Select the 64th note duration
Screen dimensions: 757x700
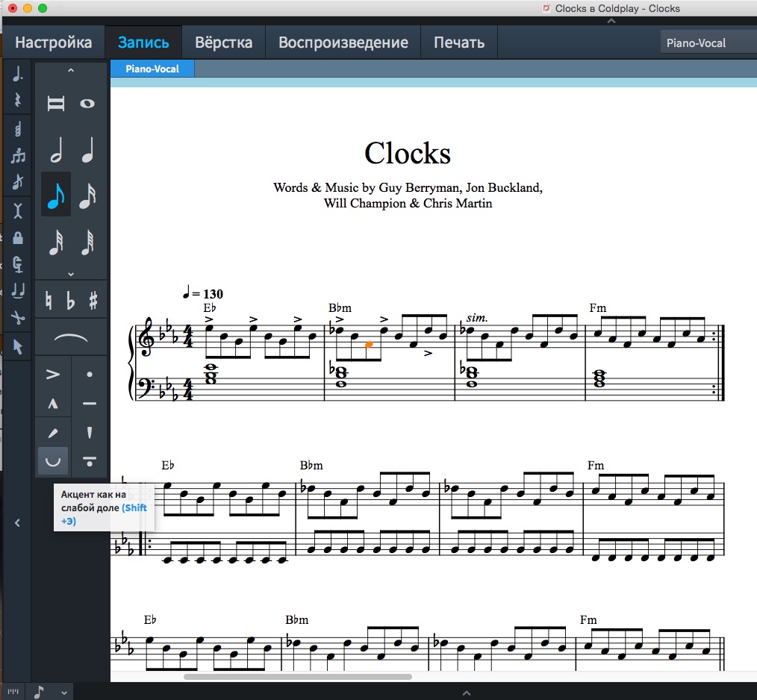(x=87, y=241)
